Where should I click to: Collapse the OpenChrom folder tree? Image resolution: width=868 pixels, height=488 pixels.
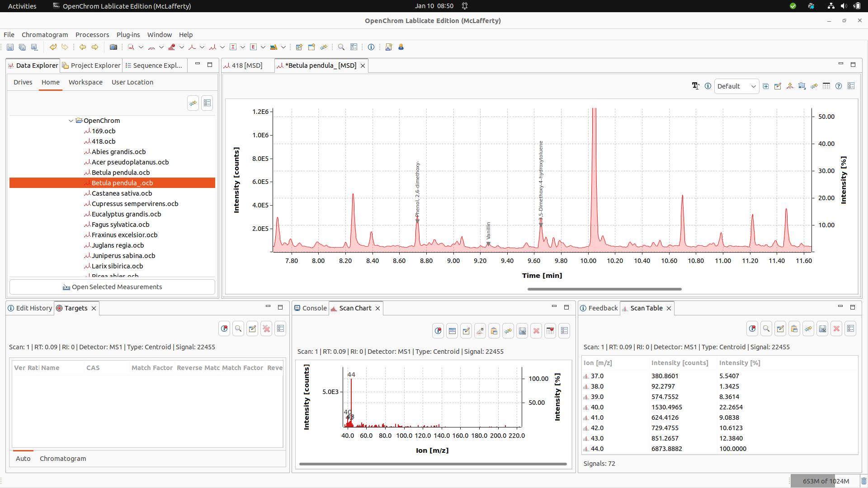coord(71,121)
